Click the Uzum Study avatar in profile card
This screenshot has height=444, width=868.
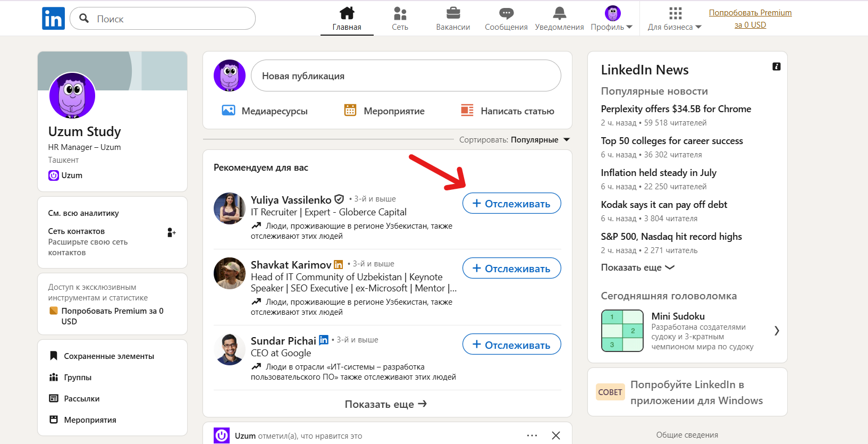[72, 96]
